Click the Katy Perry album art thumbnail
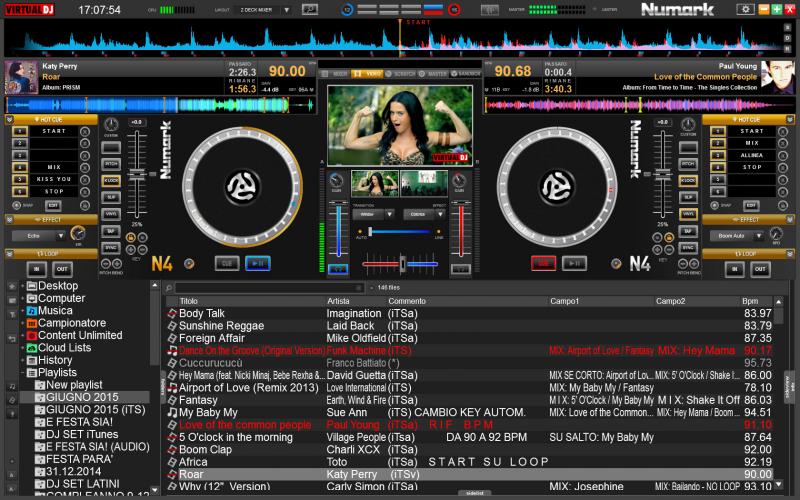This screenshot has height=500, width=800. point(18,76)
